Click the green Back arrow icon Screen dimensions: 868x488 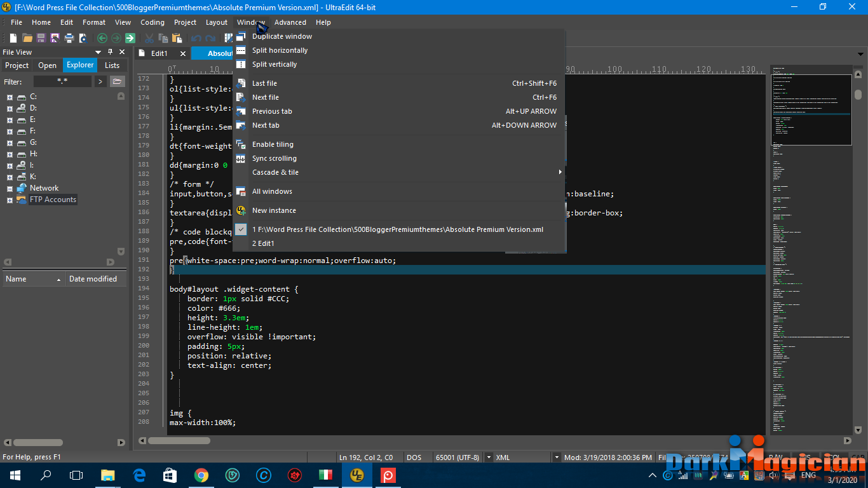coord(102,38)
